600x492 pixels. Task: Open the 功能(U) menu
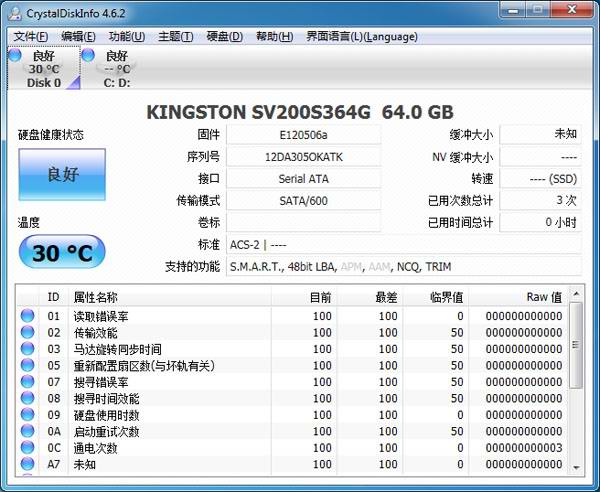(x=126, y=37)
